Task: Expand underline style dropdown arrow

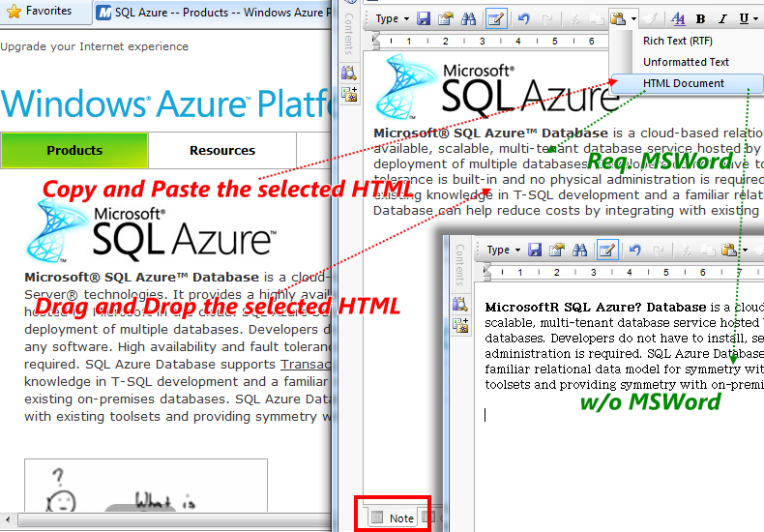Action: coord(755,19)
